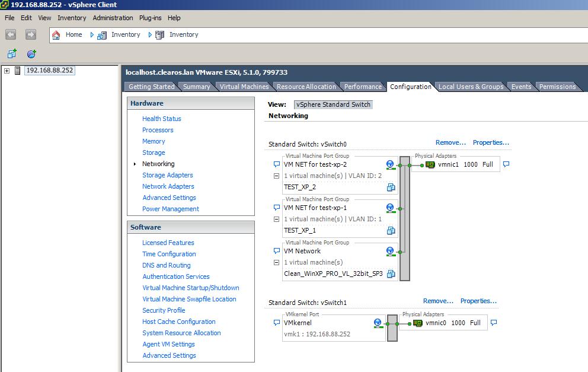Collapse VM list under VM NET for test-xp-1
The height and width of the screenshot is (372, 588).
[276, 219]
